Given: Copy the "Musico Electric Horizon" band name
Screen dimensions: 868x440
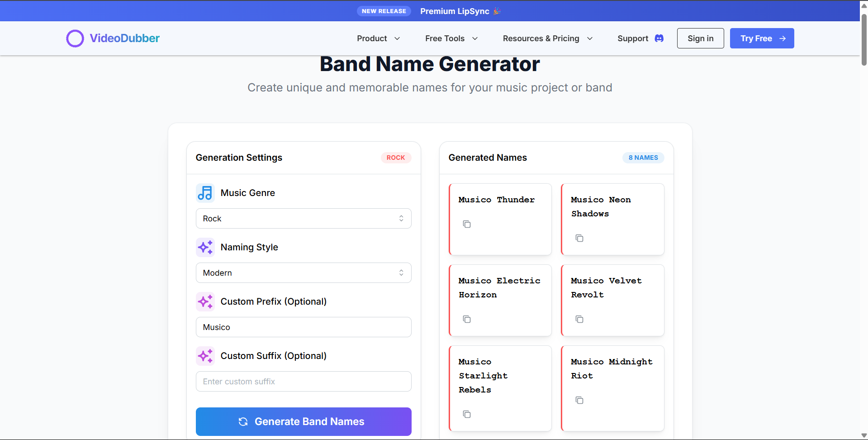Looking at the screenshot, I should (467, 319).
